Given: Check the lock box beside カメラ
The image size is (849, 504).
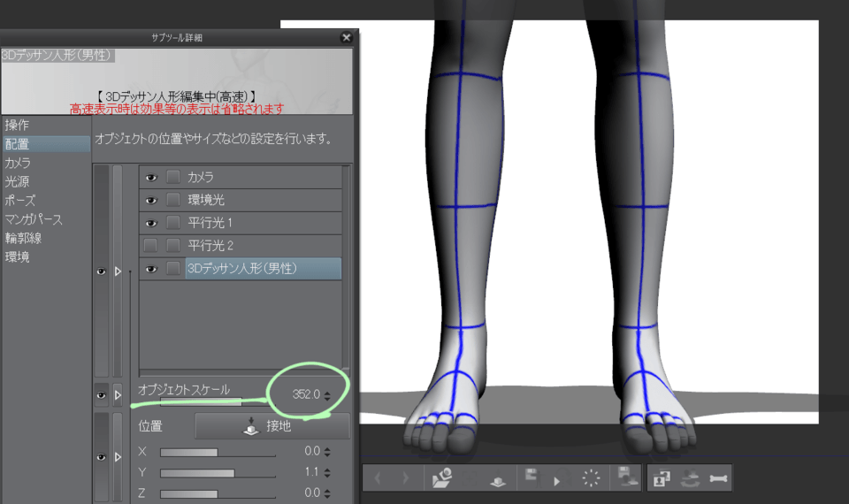Looking at the screenshot, I should 173,177.
